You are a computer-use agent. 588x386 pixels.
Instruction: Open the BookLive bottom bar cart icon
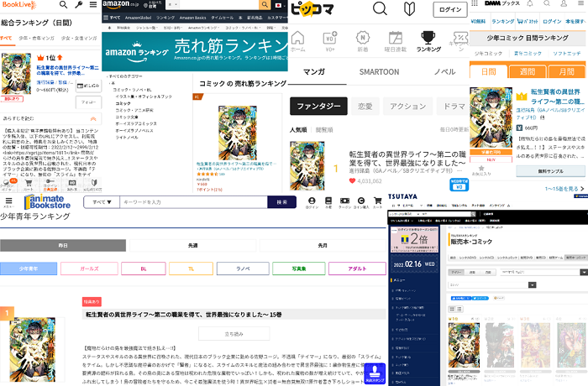(x=29, y=185)
